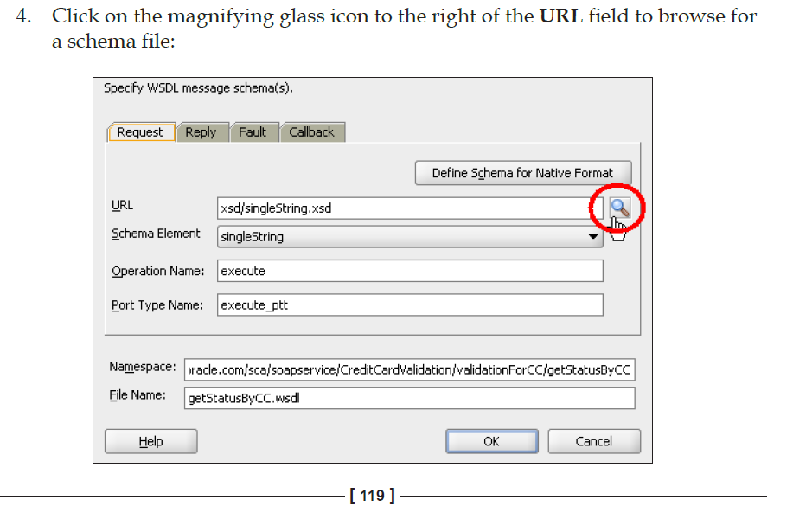
Task: Click the URL field label
Action: tap(122, 205)
